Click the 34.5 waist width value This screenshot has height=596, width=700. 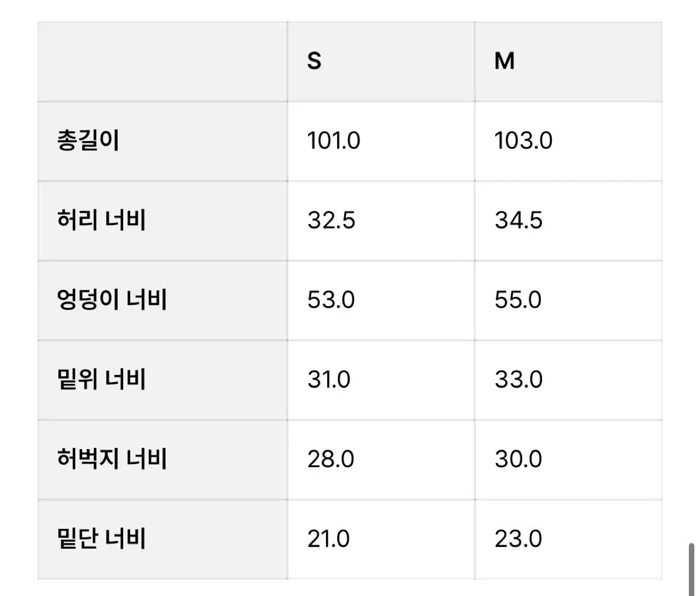tap(519, 220)
